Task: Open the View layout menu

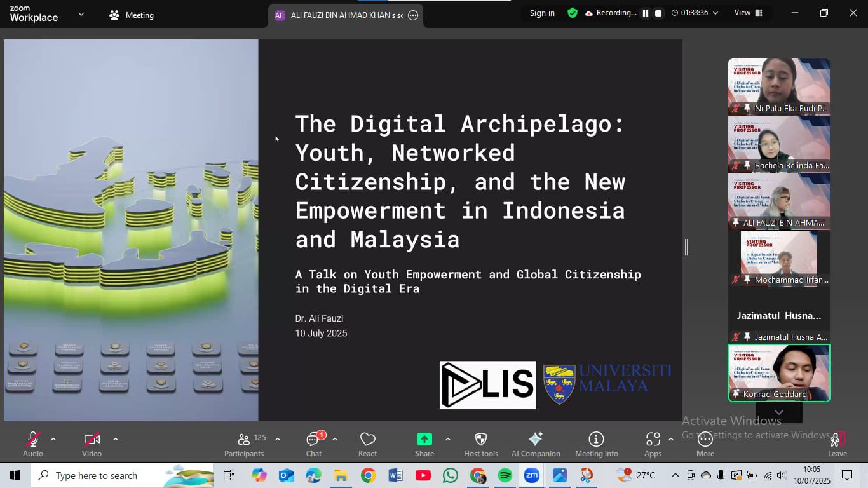Action: pos(748,13)
